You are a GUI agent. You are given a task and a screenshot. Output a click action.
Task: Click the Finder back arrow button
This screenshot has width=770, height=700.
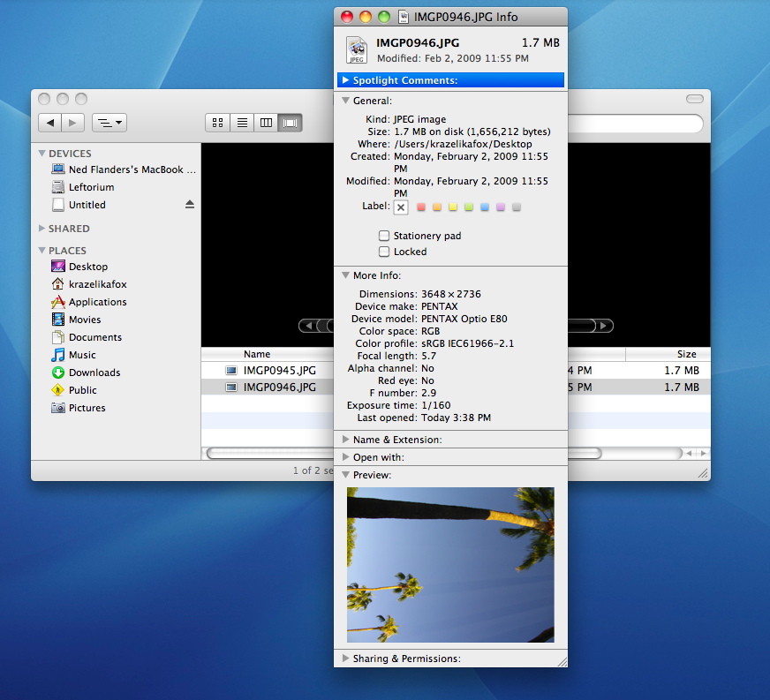point(50,123)
